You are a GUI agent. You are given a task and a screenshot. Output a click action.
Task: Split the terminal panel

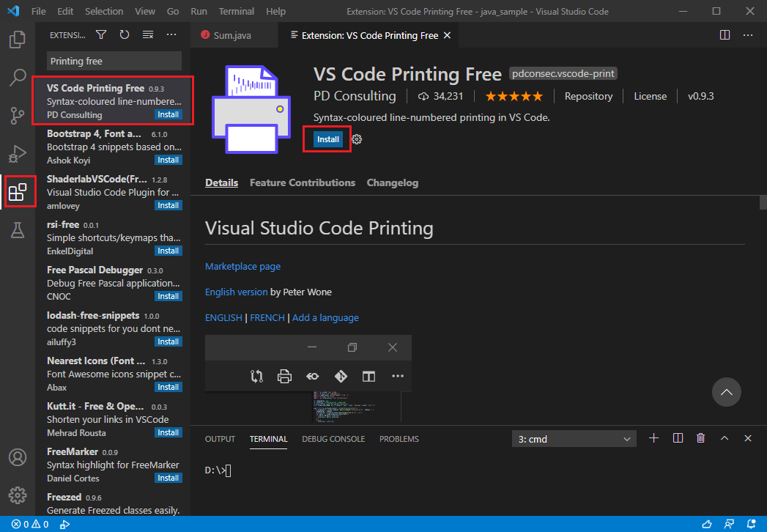click(678, 438)
